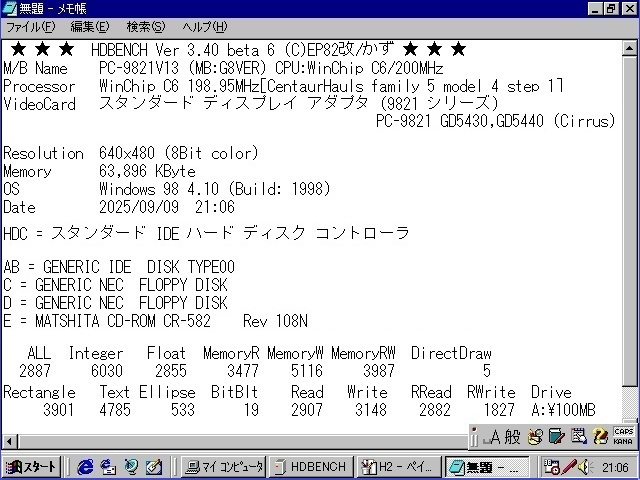640x480 pixels.
Task: Click the text 'Windows 98 4.10 (Build: 1998)'
Action: pyautogui.click(x=215, y=189)
